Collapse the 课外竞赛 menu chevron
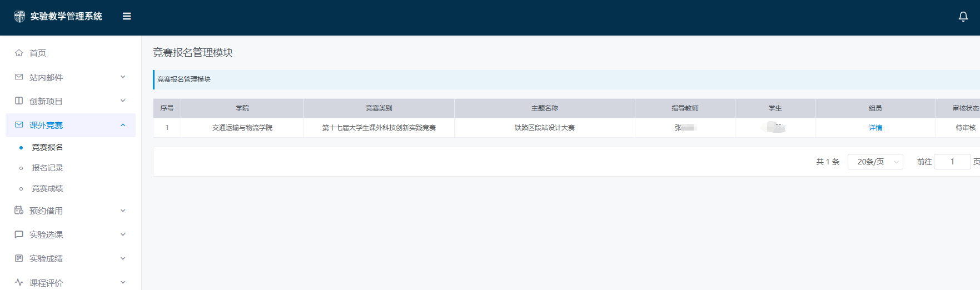Screen dimensions: 980x290 tap(123, 125)
